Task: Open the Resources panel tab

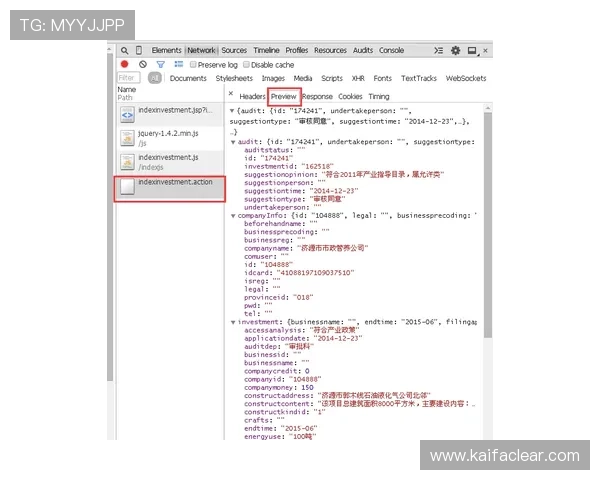Action: 330,50
